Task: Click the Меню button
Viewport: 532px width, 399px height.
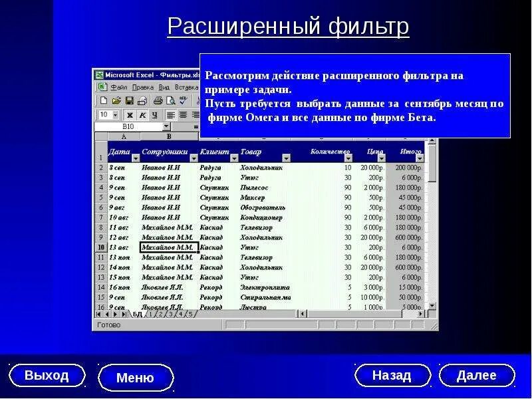Action: [136, 378]
